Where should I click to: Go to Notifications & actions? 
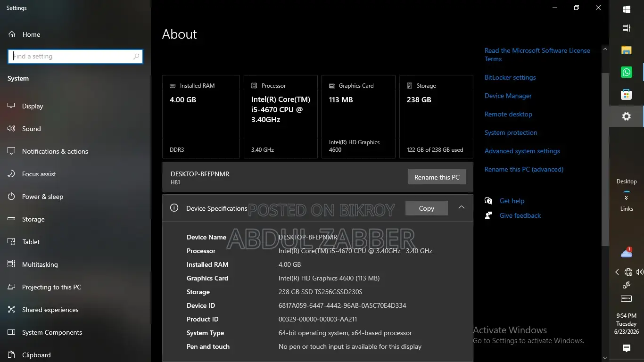(x=55, y=151)
